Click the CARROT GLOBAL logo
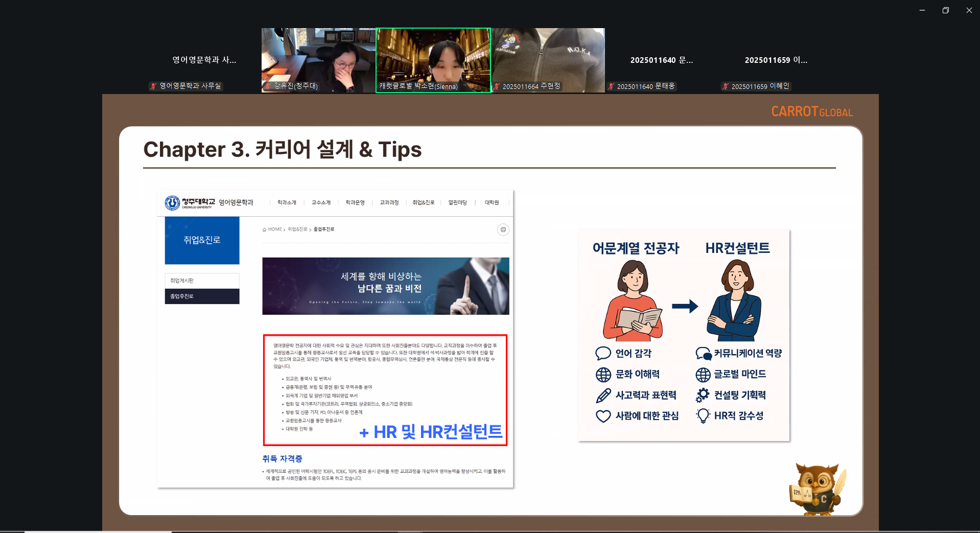This screenshot has height=533, width=980. pyautogui.click(x=811, y=111)
